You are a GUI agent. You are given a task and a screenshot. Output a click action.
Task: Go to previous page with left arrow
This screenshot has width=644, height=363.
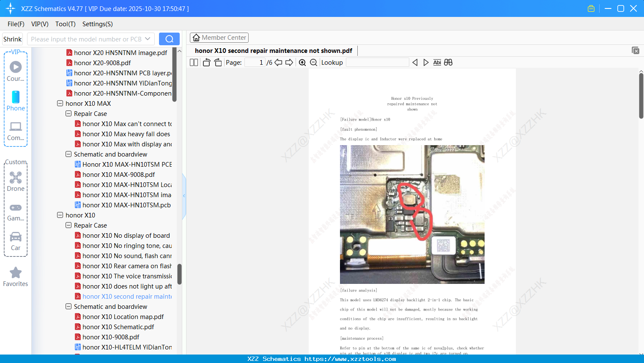click(x=278, y=63)
